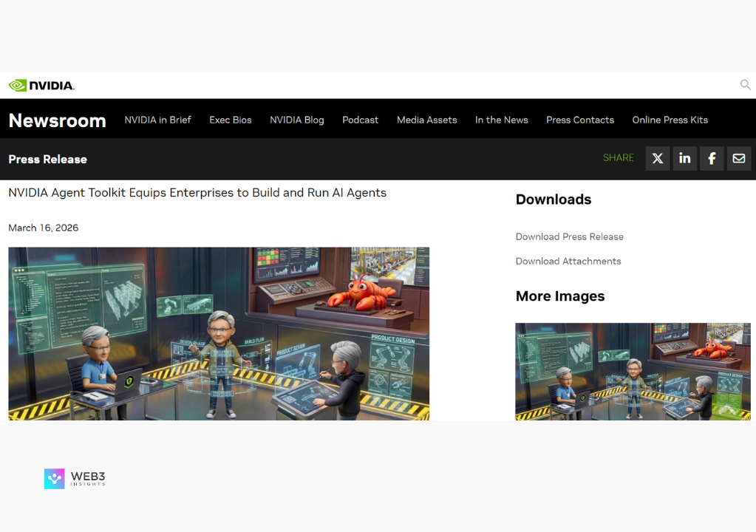Select Media Assets in navigation
Image resolution: width=756 pixels, height=532 pixels.
click(426, 120)
